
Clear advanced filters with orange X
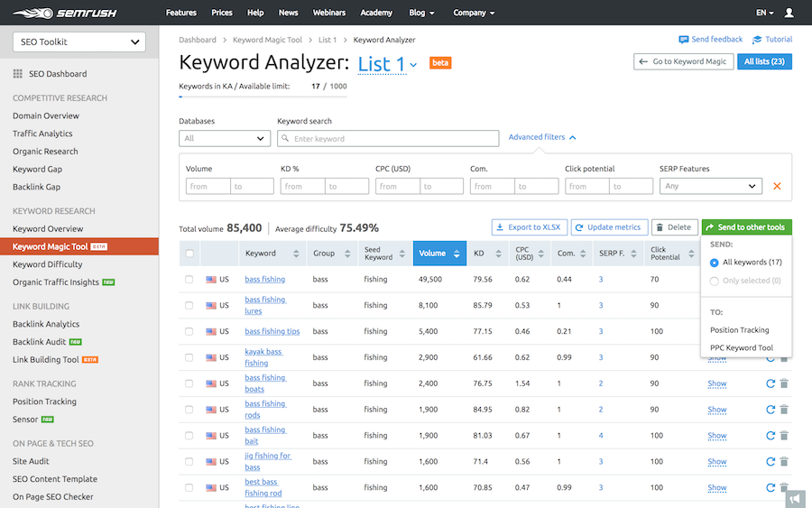click(x=777, y=186)
